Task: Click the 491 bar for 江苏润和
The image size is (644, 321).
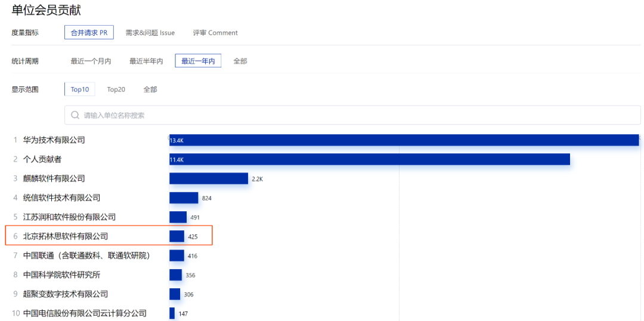Action: tap(178, 217)
